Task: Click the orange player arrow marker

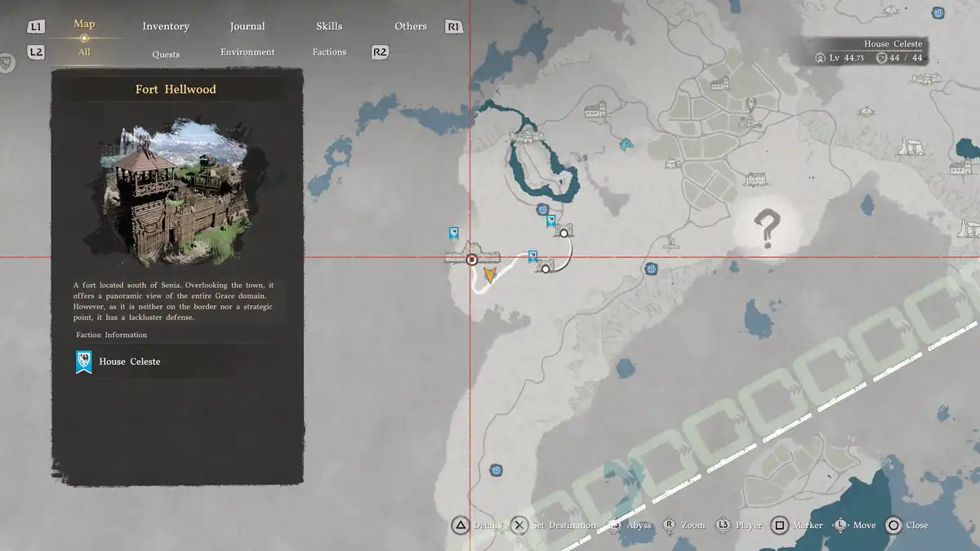Action: [489, 275]
